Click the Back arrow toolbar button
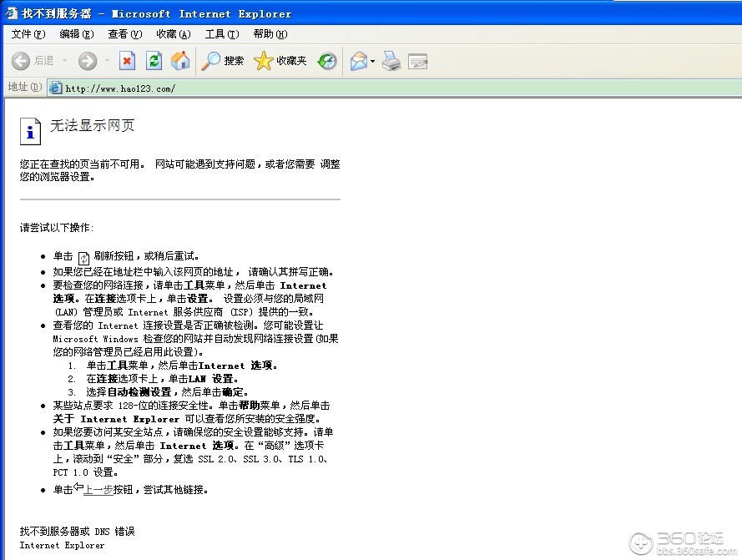The image size is (742, 560). [x=20, y=61]
